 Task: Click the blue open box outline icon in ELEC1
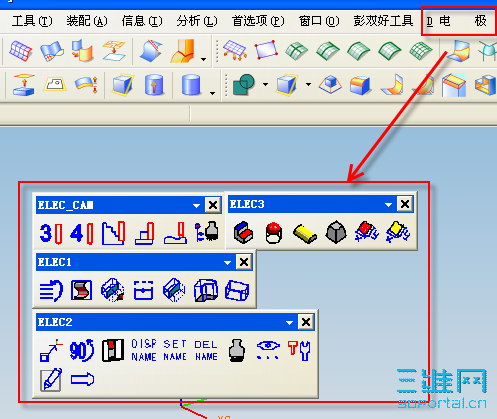click(x=237, y=290)
